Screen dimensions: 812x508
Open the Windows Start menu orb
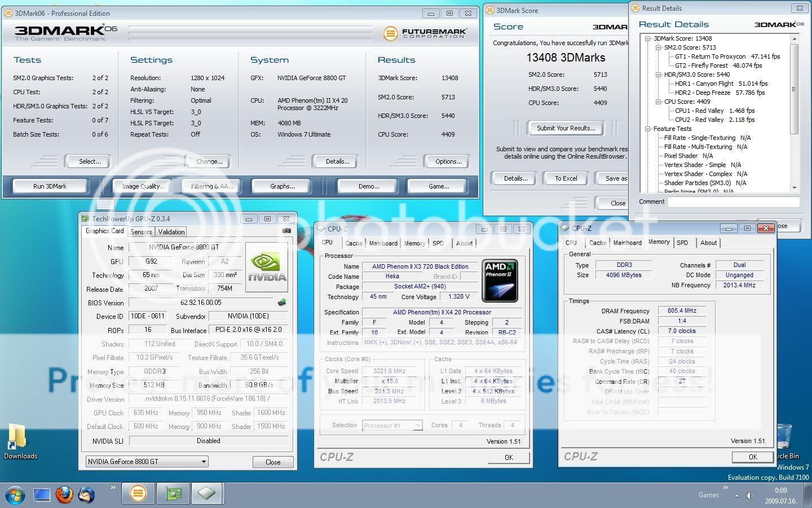click(15, 494)
